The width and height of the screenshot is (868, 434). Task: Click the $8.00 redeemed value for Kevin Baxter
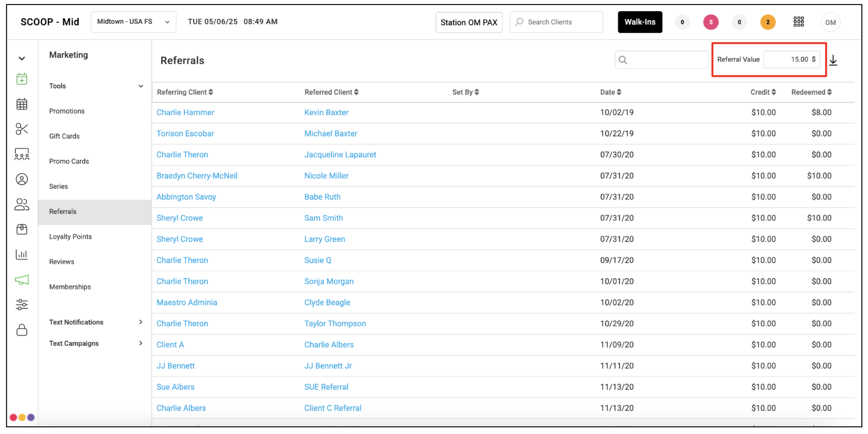pos(821,113)
